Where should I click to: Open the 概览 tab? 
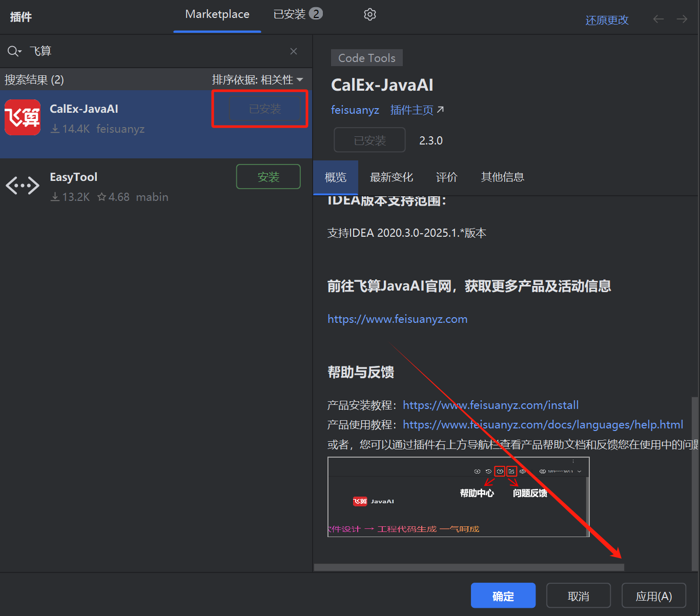336,177
